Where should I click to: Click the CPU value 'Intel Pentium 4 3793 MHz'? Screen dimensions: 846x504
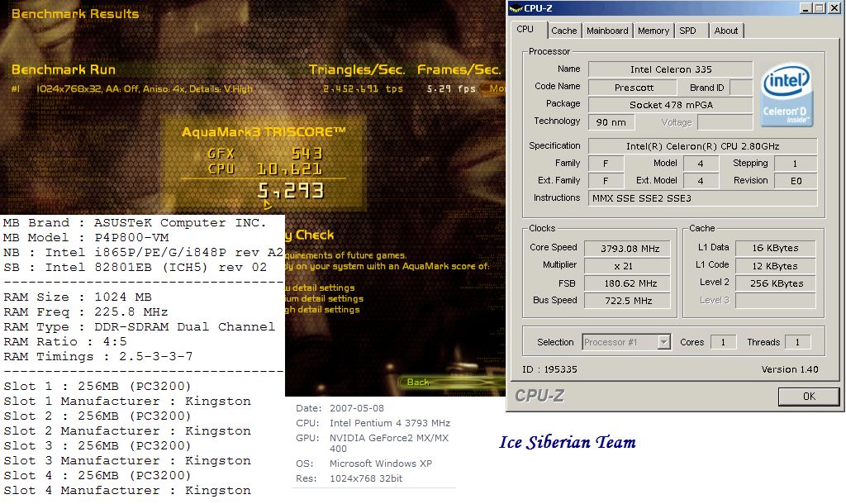coord(390,423)
